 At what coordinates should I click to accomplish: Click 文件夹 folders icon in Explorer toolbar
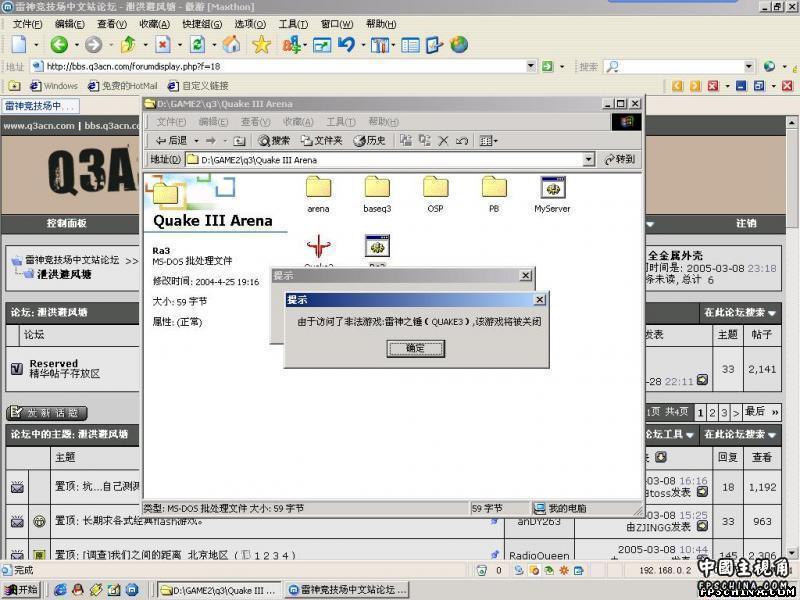[321, 141]
